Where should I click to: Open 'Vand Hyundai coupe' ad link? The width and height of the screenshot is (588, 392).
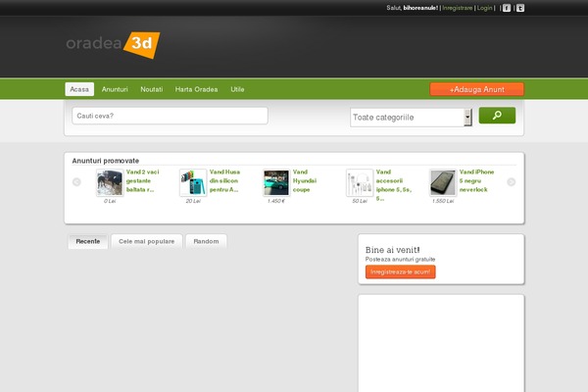(x=305, y=180)
